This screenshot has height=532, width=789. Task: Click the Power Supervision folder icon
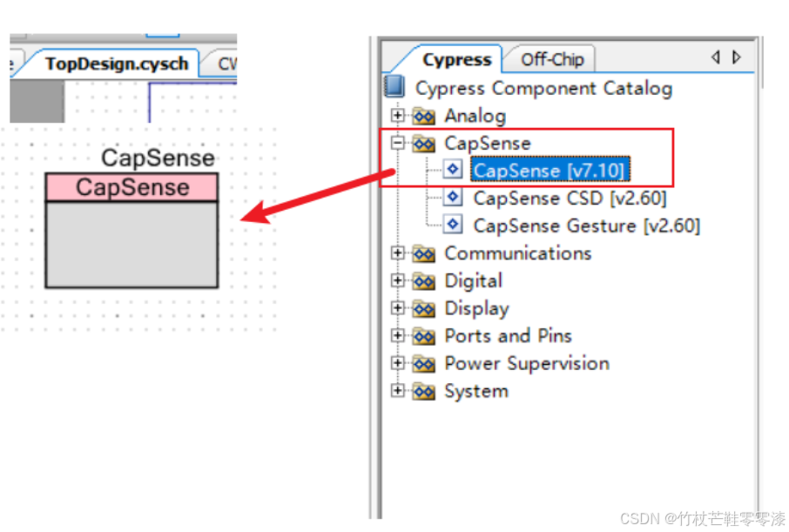[x=424, y=364]
